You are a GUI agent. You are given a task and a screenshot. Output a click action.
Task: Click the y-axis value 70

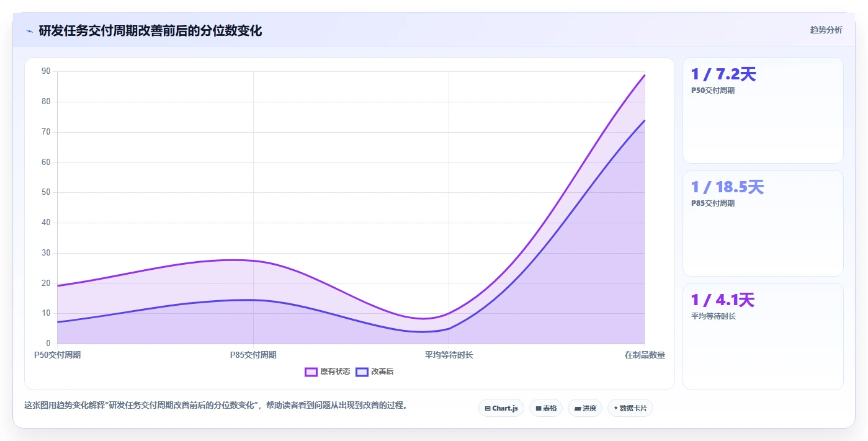[x=46, y=132]
